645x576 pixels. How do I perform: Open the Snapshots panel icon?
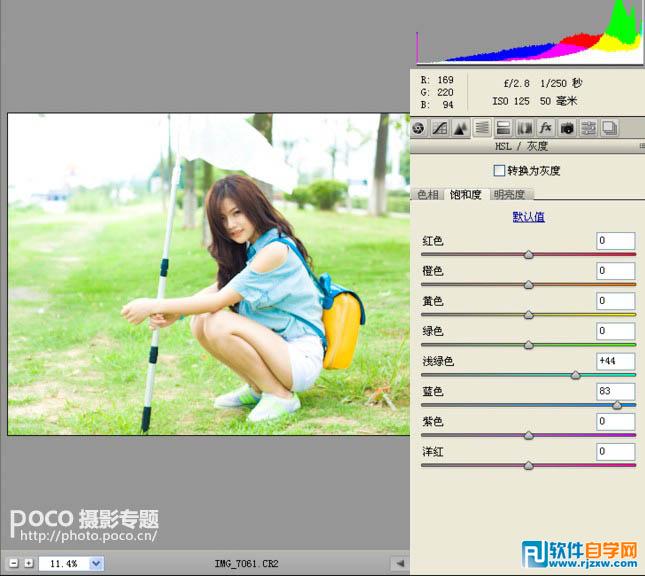tap(610, 128)
